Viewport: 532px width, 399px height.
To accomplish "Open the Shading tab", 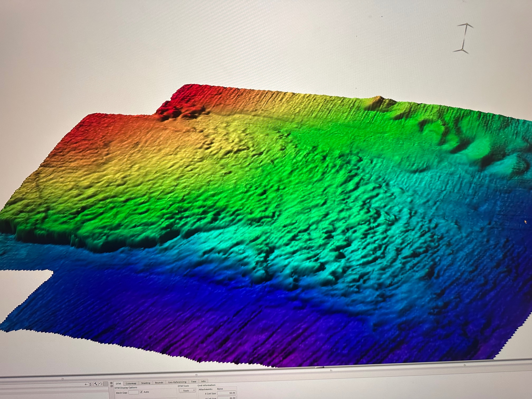I will pos(146,383).
